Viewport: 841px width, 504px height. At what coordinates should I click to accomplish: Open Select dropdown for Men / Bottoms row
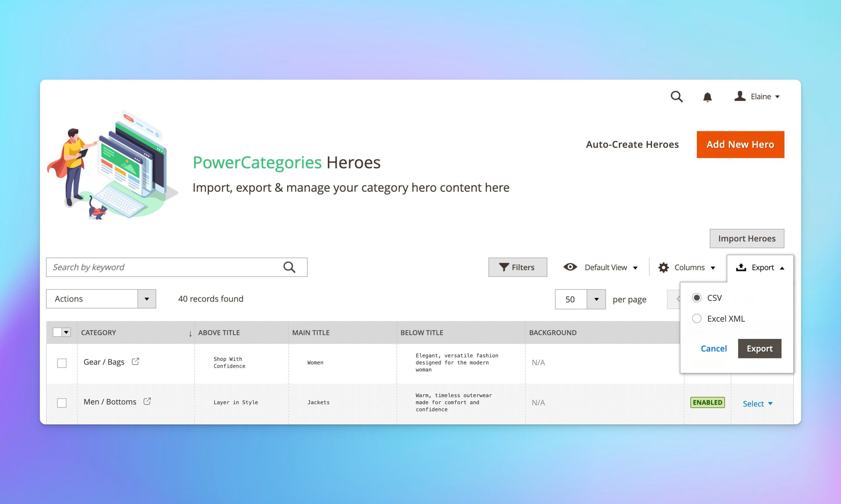pyautogui.click(x=757, y=404)
